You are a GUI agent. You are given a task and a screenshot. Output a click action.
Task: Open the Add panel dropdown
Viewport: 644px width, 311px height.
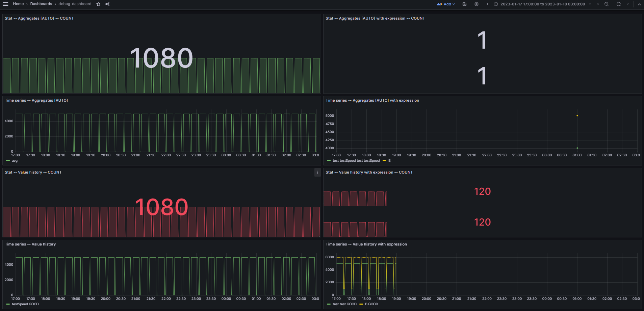(x=446, y=4)
